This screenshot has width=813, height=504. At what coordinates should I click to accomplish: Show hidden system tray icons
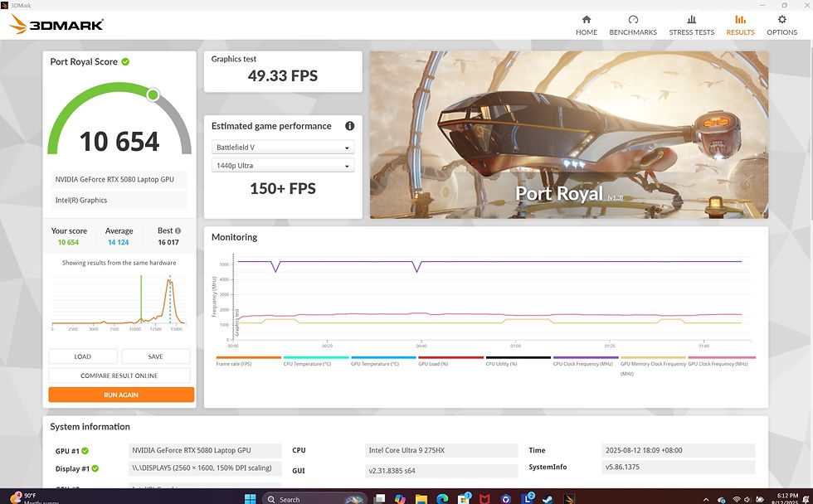(x=706, y=499)
